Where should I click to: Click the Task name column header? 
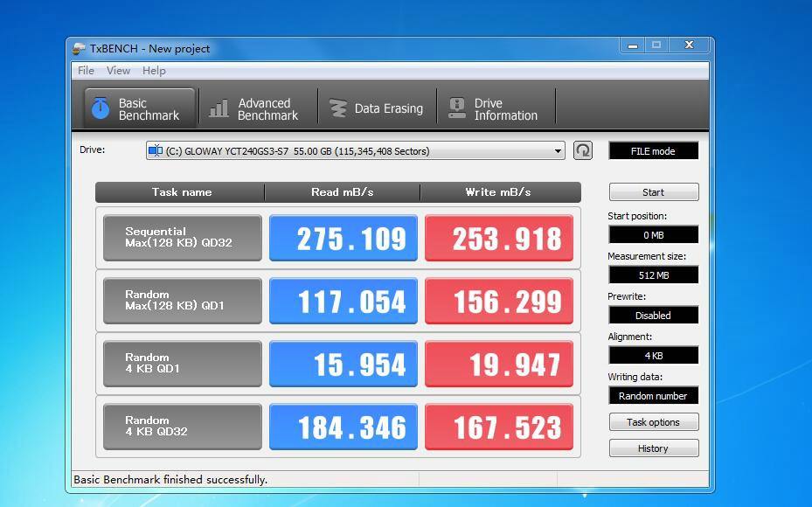tap(181, 192)
